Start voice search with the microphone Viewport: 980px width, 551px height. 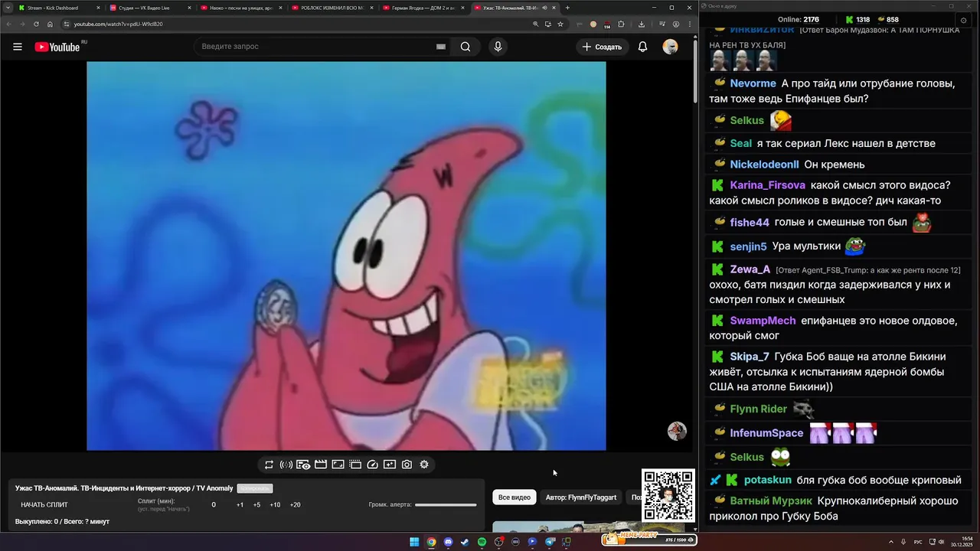click(x=498, y=47)
